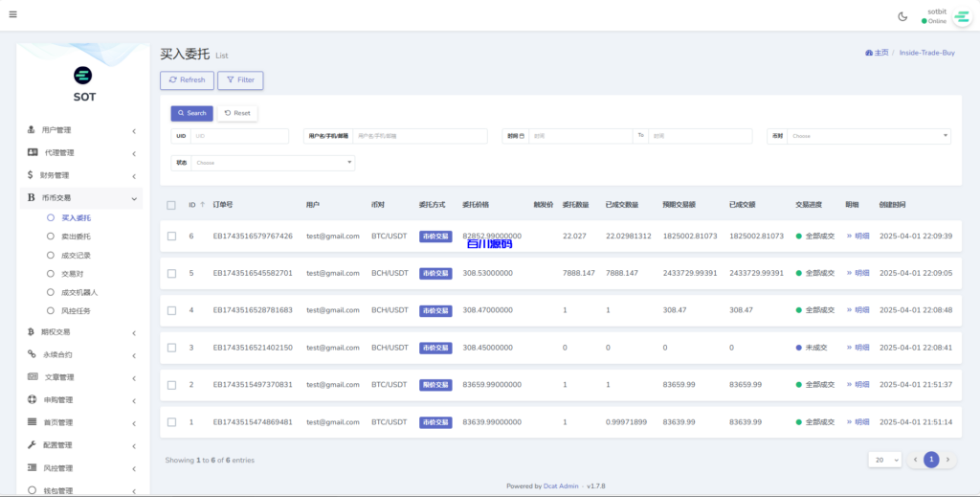Open the 币对 Choose dropdown

[x=869, y=136]
